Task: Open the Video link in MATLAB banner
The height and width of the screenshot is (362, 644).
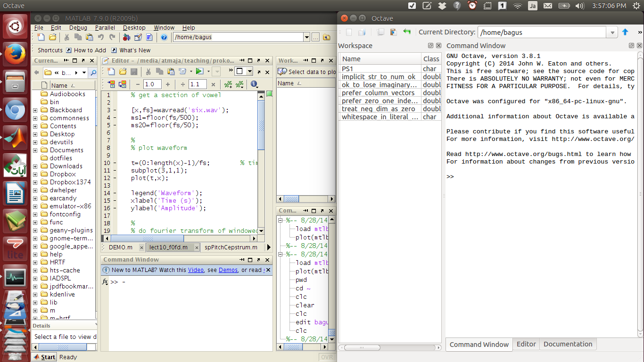Action: 196,270
